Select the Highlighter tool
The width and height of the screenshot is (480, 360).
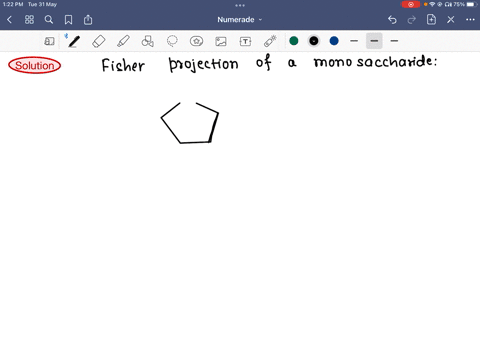pos(123,41)
